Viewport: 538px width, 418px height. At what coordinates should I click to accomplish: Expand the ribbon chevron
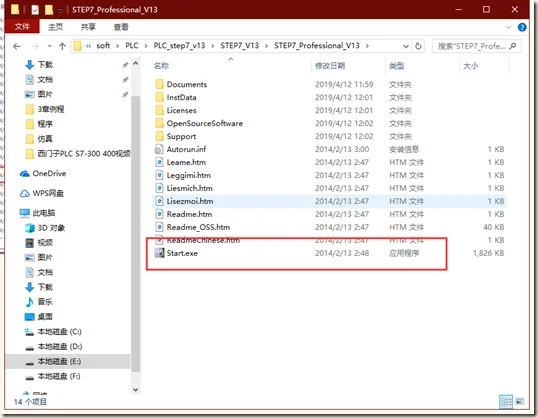click(x=508, y=27)
